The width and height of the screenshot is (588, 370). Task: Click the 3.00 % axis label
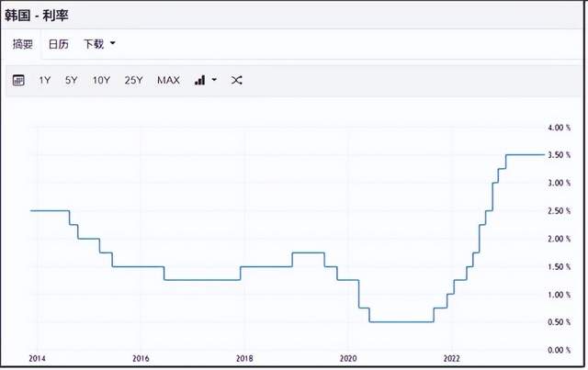[560, 183]
